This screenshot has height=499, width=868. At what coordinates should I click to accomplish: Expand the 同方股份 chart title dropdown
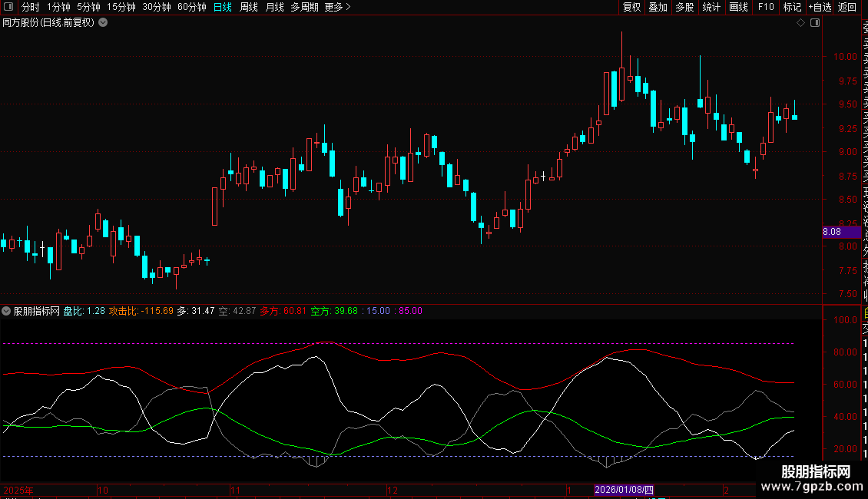point(103,23)
